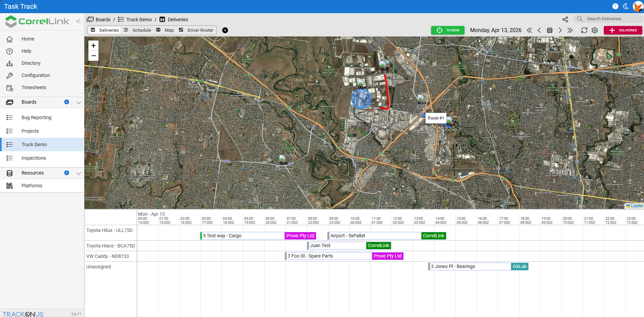Click the GXLab tag on Bearings delivery

pos(520,266)
